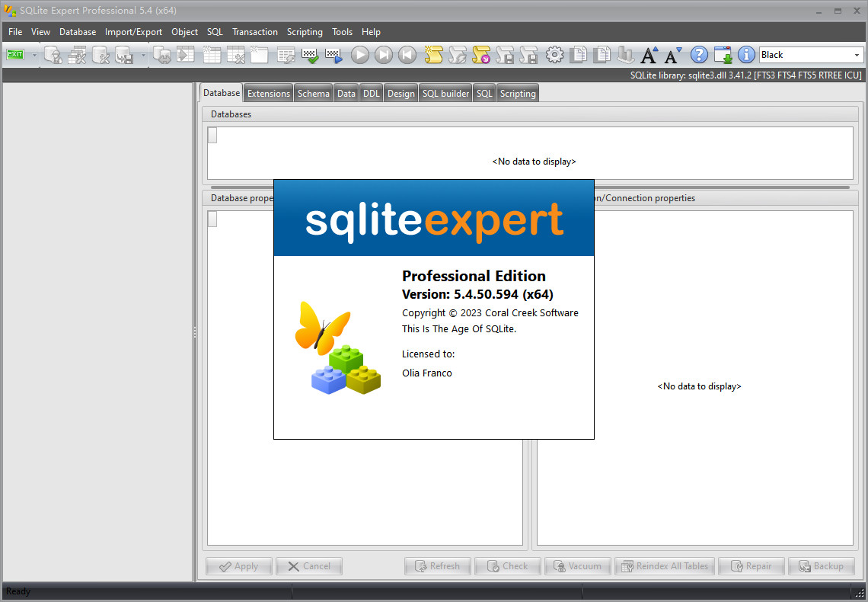
Task: Switch to the SQL builder tab
Action: (x=445, y=94)
